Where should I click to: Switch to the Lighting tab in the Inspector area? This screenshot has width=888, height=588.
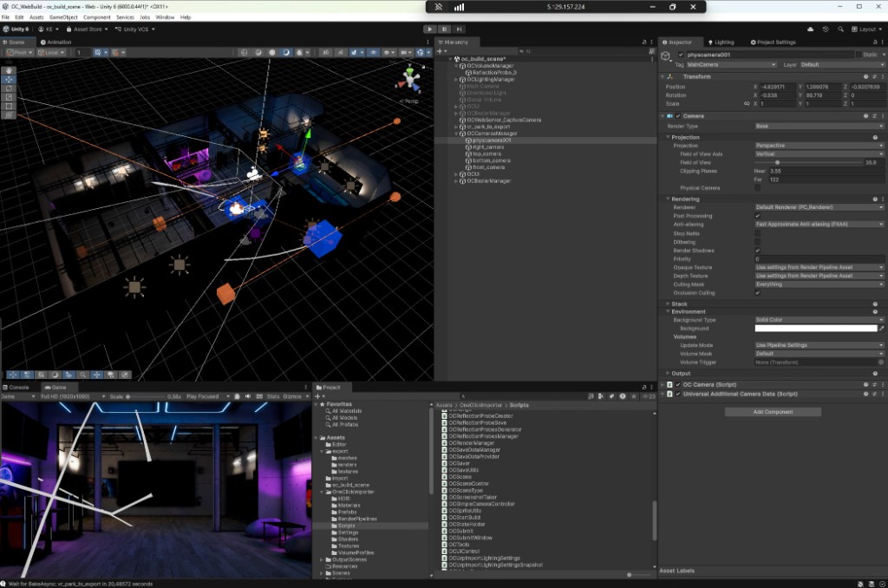tap(726, 42)
